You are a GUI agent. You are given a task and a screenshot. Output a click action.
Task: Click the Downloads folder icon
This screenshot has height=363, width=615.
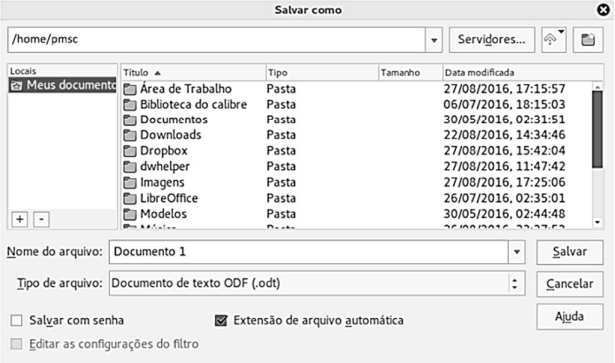tap(130, 135)
